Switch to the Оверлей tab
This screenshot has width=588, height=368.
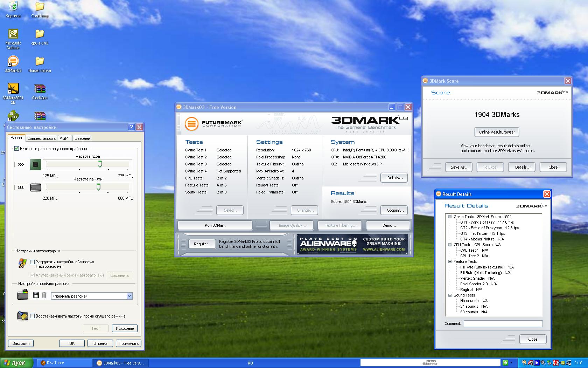(82, 138)
